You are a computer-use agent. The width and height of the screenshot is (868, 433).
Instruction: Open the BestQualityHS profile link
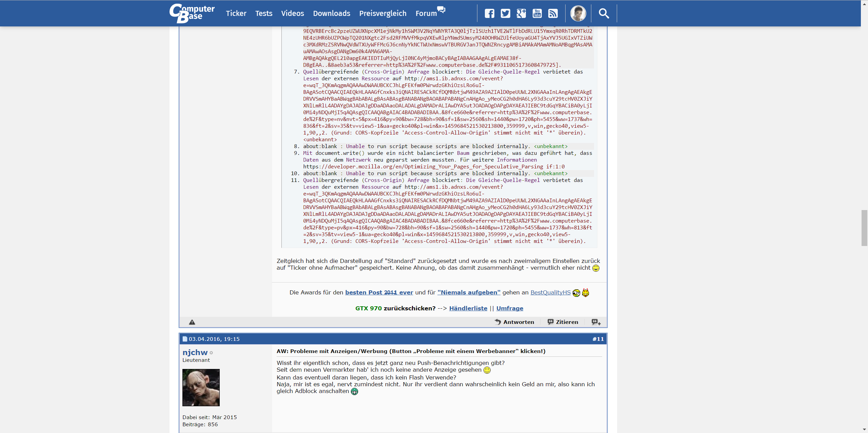550,292
